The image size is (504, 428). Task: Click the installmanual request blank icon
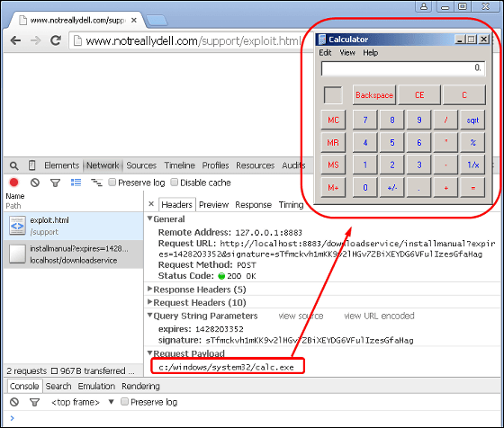tap(17, 254)
